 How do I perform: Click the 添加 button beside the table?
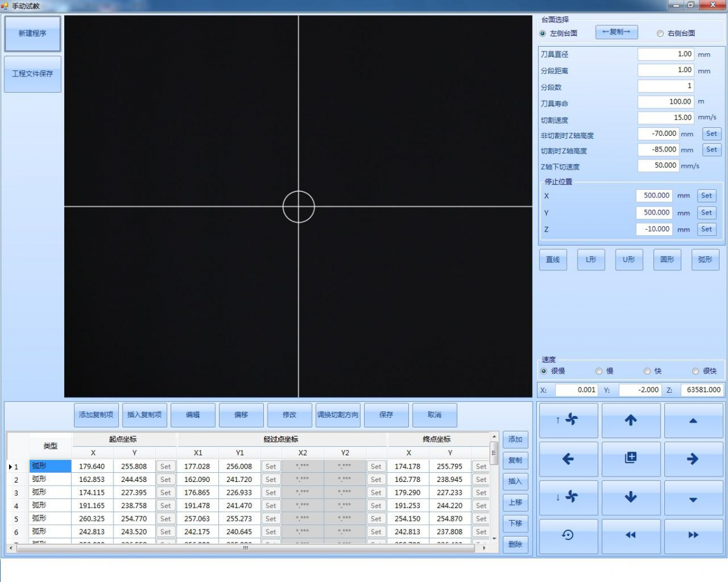[x=515, y=440]
